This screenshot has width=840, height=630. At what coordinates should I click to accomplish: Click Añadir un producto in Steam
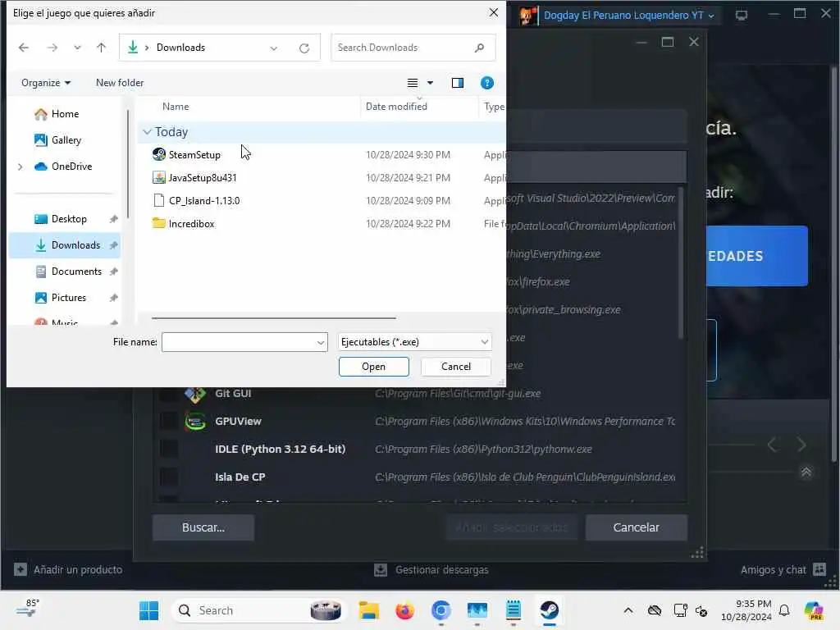point(68,569)
